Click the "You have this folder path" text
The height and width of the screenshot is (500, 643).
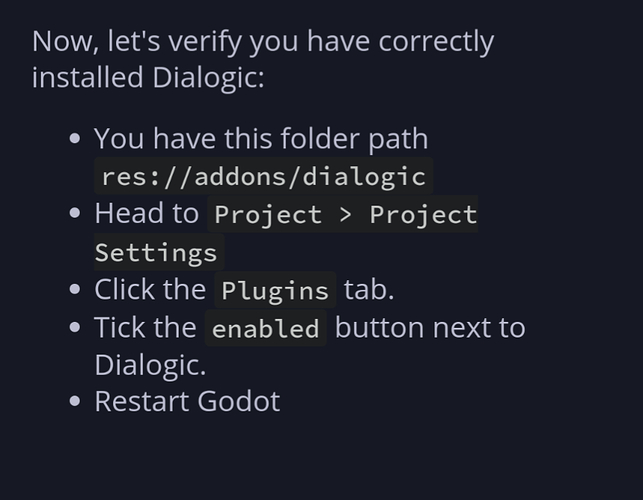click(x=261, y=139)
